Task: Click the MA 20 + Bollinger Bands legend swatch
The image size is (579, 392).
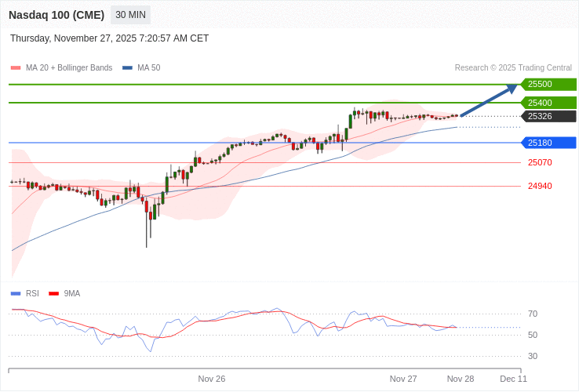Action: point(16,68)
